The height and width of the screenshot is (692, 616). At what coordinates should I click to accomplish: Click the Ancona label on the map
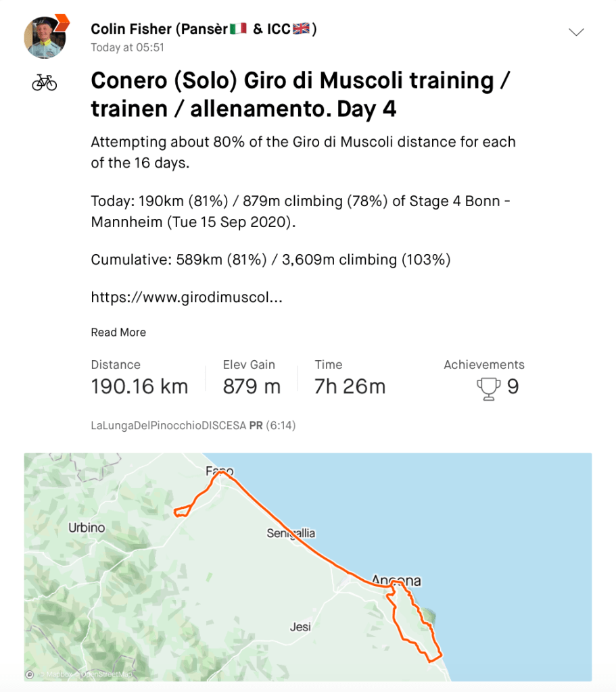point(396,580)
